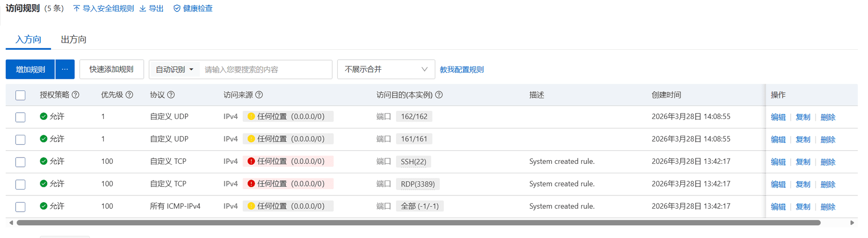Click help icon beside 协议 header
The width and height of the screenshot is (868, 238).
(171, 95)
